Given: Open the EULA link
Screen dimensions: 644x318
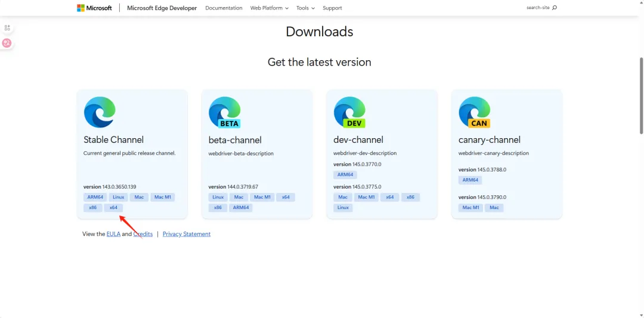Looking at the screenshot, I should 113,234.
